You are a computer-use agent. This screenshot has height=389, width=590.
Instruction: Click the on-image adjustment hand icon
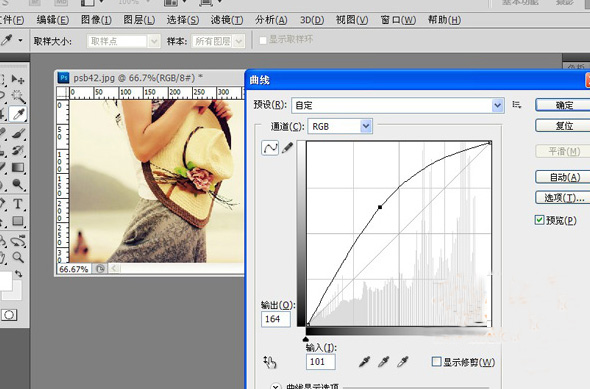[x=269, y=362]
